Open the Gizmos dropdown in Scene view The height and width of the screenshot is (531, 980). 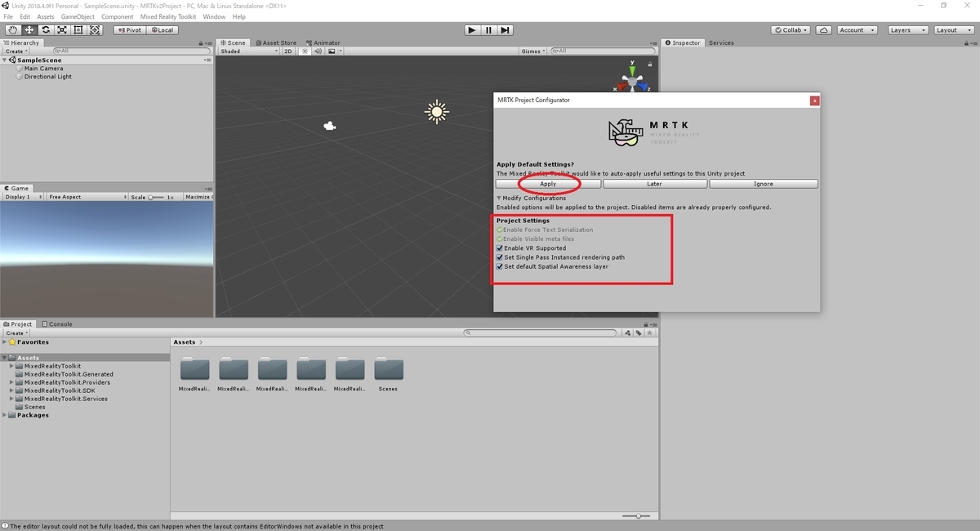click(x=534, y=51)
